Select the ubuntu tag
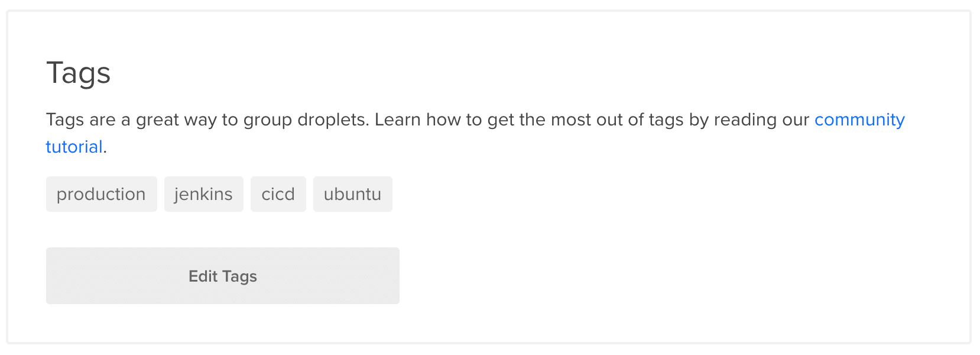This screenshot has height=355, width=980. point(352,194)
